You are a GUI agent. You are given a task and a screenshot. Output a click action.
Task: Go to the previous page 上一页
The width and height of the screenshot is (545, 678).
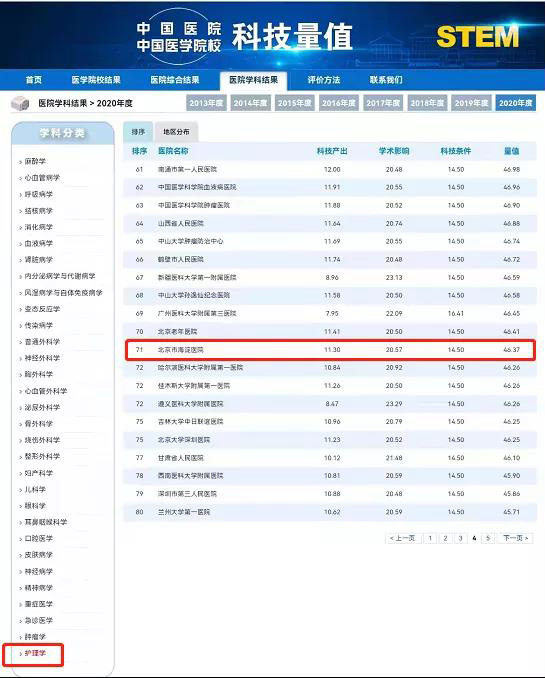coord(403,538)
